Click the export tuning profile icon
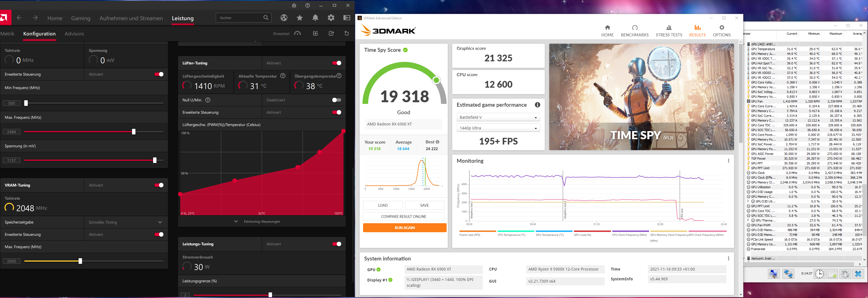The width and height of the screenshot is (868, 298). coord(331,33)
